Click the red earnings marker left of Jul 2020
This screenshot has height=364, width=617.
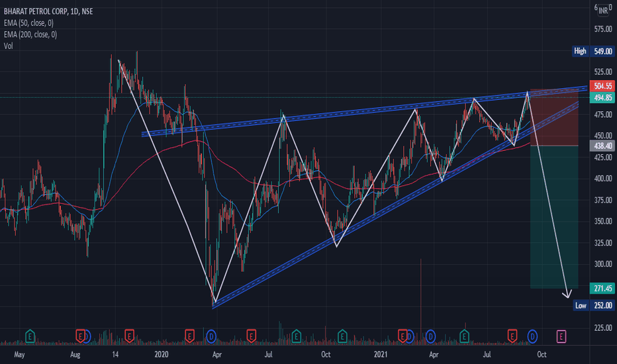tap(251, 336)
